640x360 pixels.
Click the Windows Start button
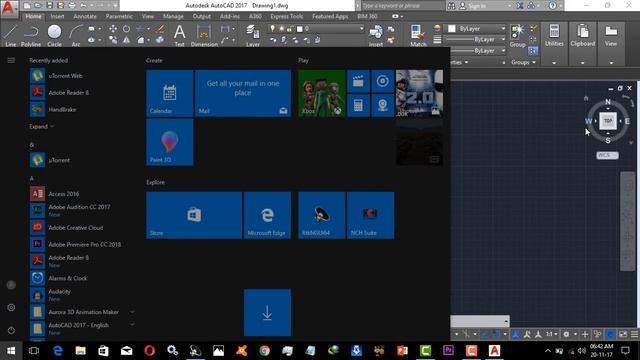(x=11, y=351)
